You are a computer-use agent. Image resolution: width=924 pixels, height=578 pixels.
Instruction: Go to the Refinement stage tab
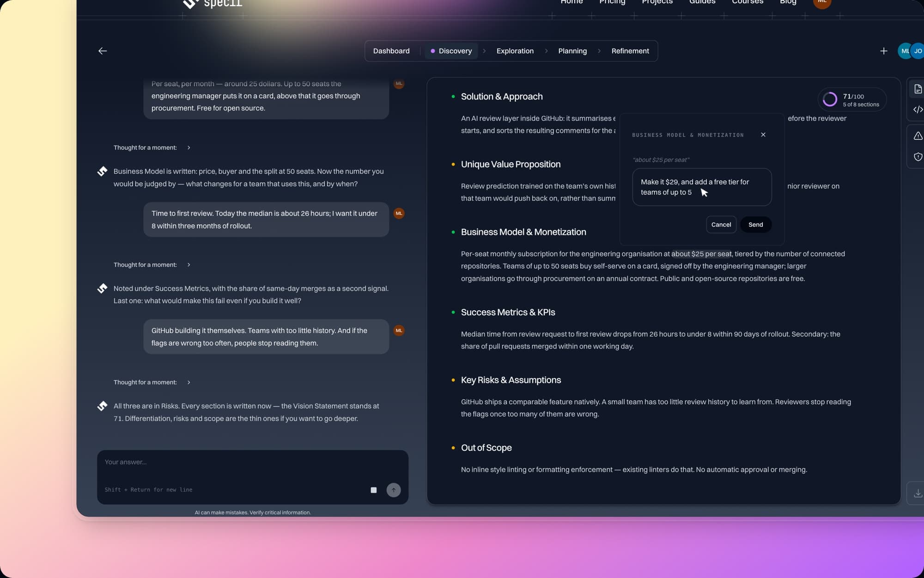click(x=630, y=51)
